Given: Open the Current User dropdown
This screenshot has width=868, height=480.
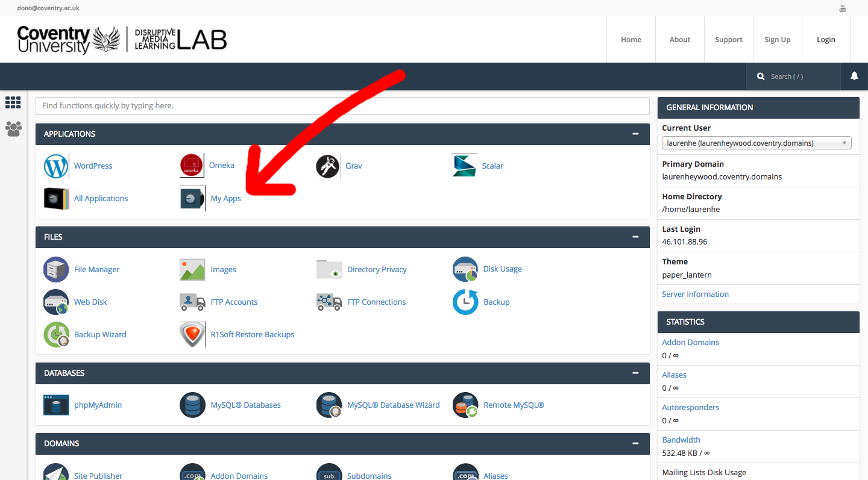Looking at the screenshot, I should click(756, 143).
